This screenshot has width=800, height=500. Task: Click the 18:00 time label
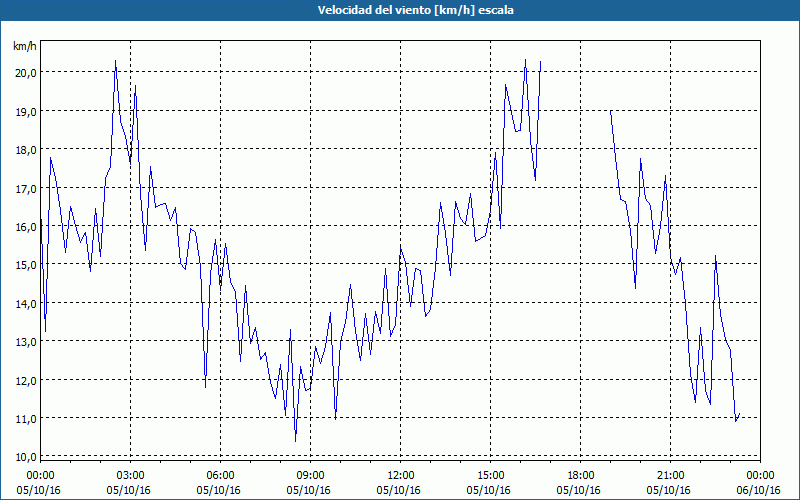tap(581, 476)
